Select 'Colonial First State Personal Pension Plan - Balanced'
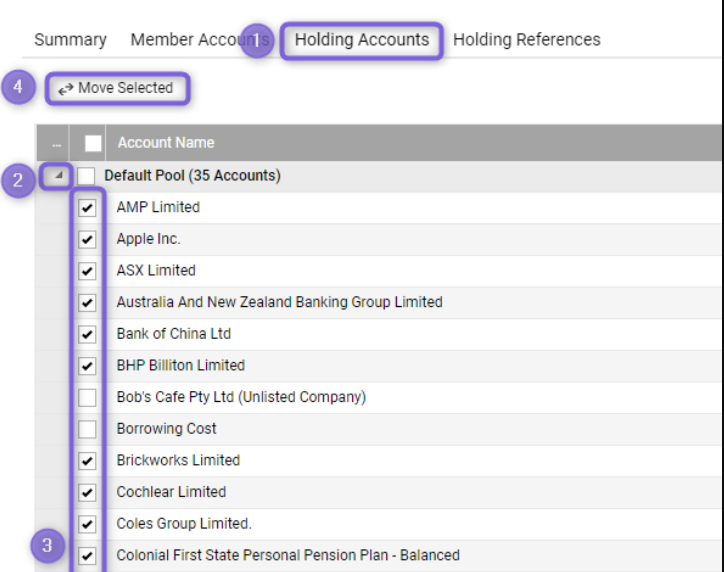The image size is (724, 572). coord(288,555)
